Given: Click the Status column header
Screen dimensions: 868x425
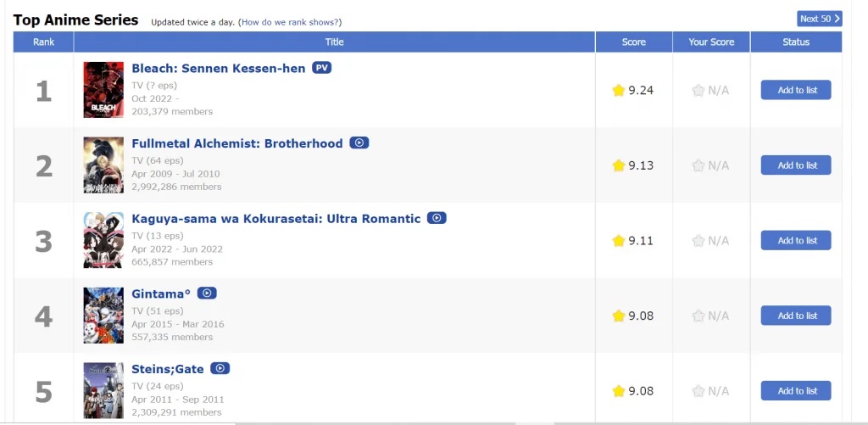Looking at the screenshot, I should tap(796, 42).
